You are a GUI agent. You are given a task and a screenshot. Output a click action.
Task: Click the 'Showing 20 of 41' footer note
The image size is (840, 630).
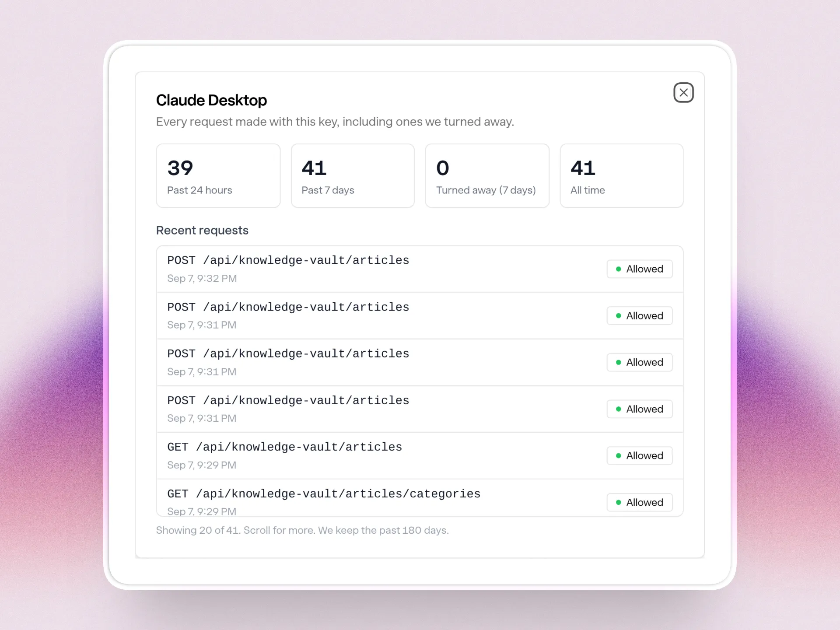(x=302, y=530)
